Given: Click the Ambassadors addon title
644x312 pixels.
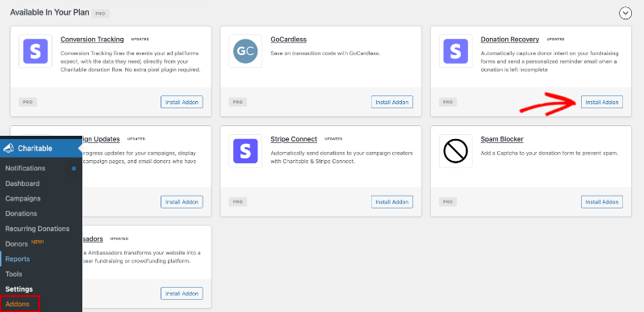Looking at the screenshot, I should tap(93, 239).
